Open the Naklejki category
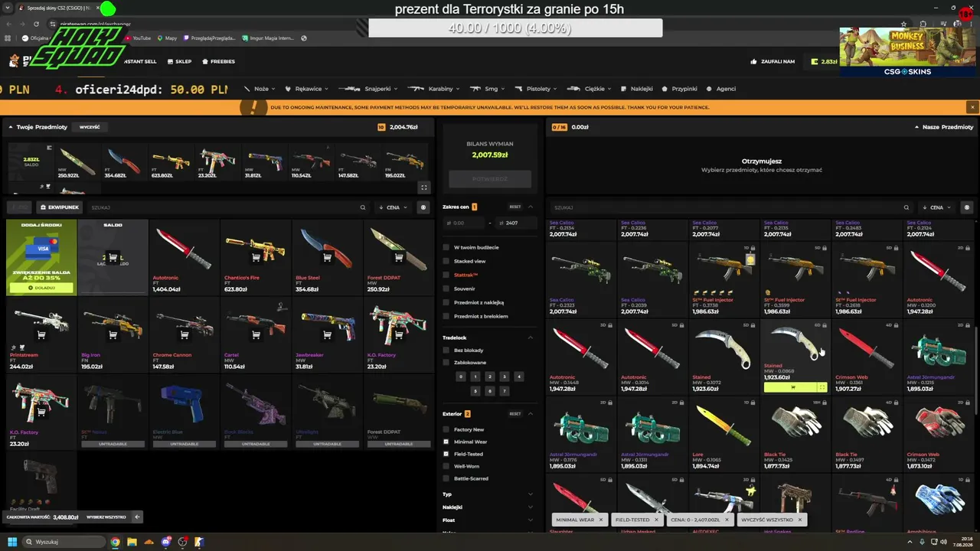This screenshot has width=980, height=551. 637,89
